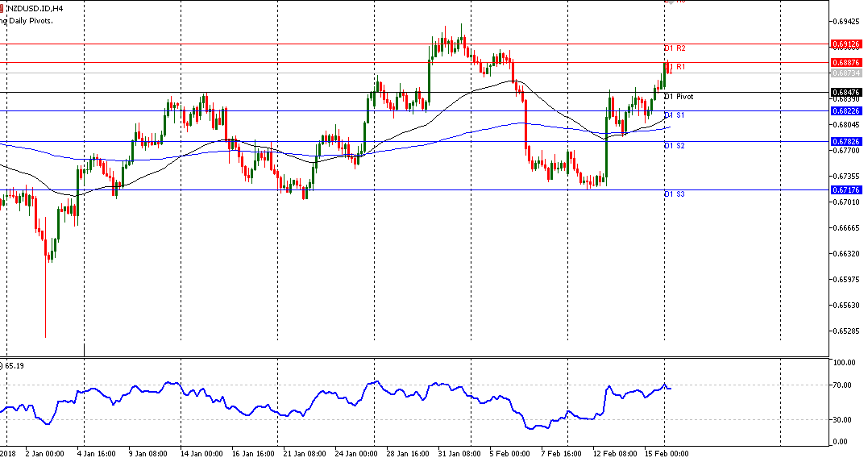This screenshot has width=868, height=462.
Task: Click the 70.00 level on the RSI scale
Action: click(844, 385)
